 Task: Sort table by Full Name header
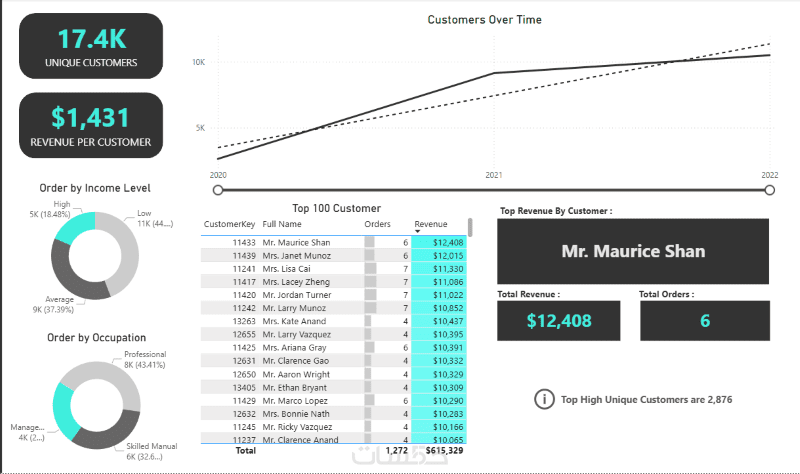282,225
